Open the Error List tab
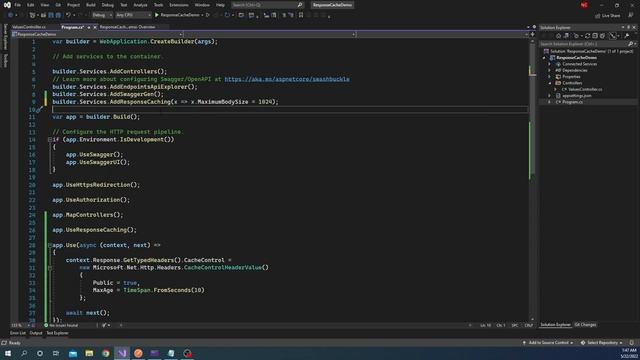Screen dimensions: 640x360 click(x=18, y=333)
